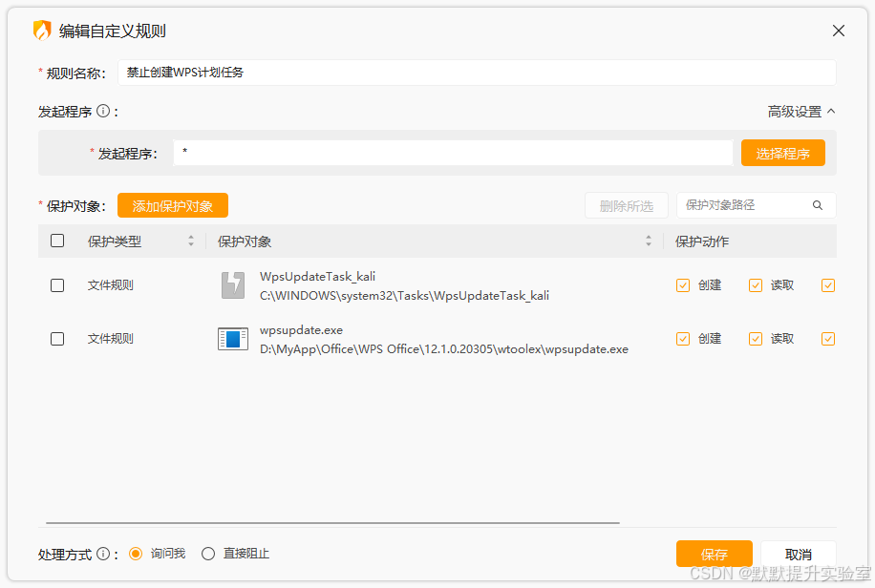Screen dimensions: 875x588
Task: Uncheck 创建 action for WpsUpdateTask_kali
Action: pos(682,285)
